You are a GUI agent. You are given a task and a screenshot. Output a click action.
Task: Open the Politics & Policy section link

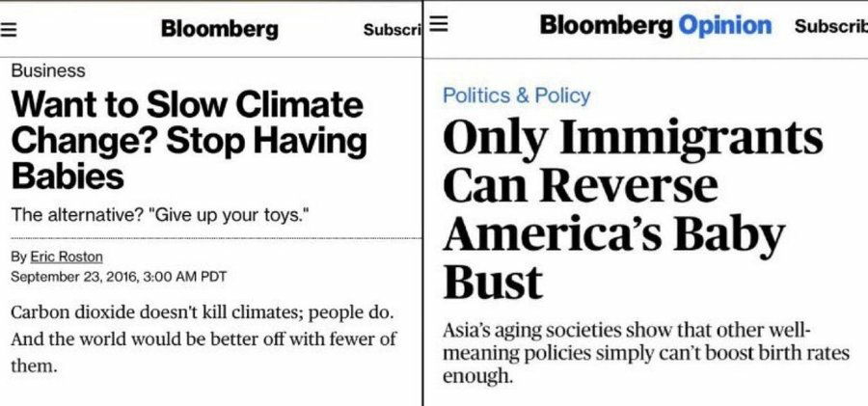point(517,95)
